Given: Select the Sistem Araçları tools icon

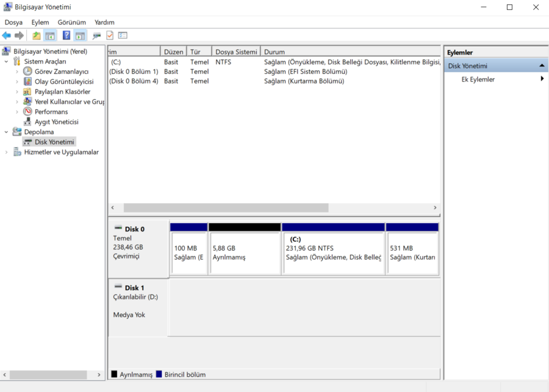Looking at the screenshot, I should pos(17,61).
